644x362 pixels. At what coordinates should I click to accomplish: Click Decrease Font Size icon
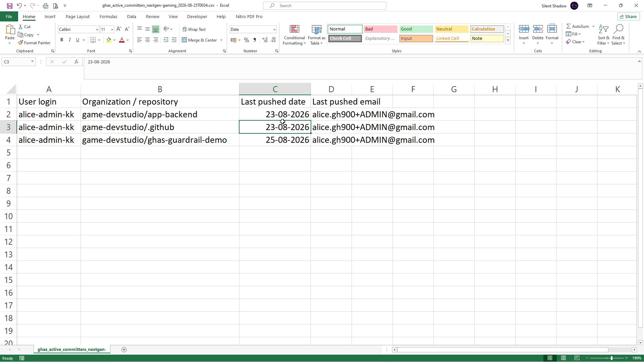click(x=127, y=29)
